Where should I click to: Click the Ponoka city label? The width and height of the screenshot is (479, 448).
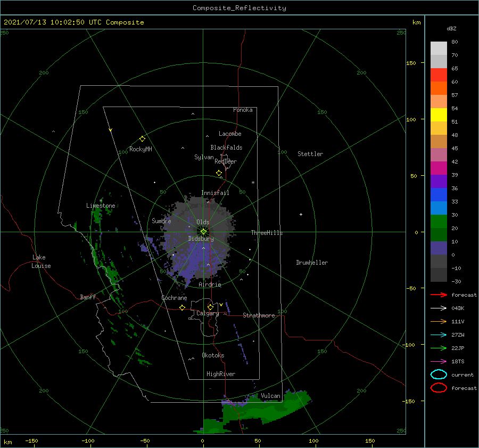click(243, 110)
